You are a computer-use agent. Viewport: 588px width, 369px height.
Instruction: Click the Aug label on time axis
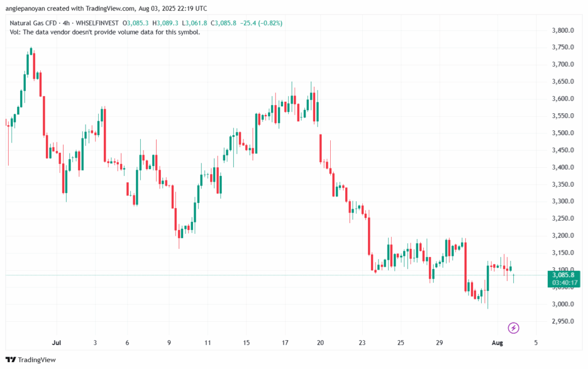(497, 343)
